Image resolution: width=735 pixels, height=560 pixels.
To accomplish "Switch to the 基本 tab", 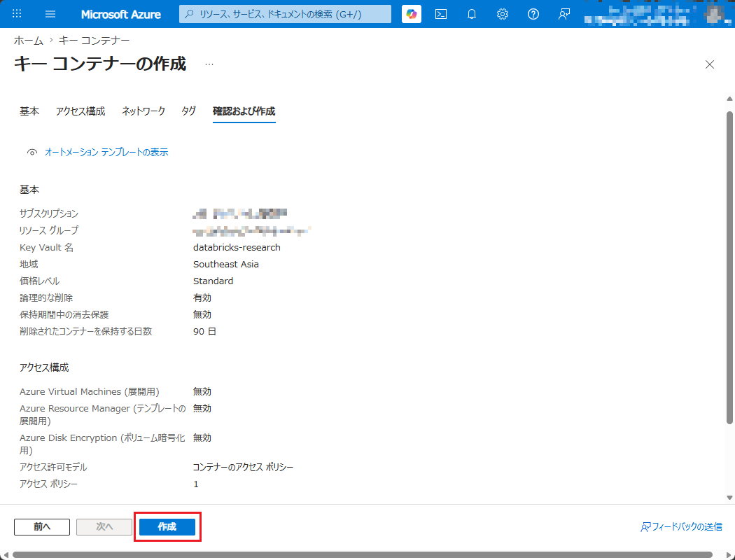I will (x=29, y=111).
